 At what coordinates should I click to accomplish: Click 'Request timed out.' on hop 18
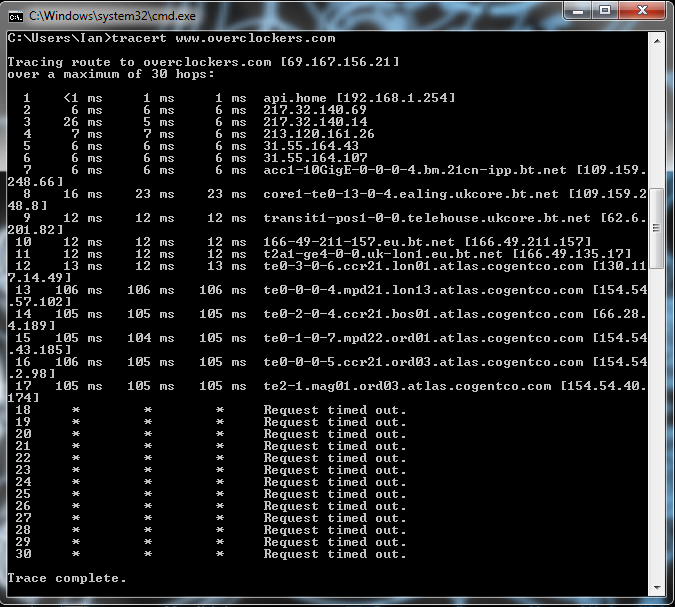[x=335, y=410]
